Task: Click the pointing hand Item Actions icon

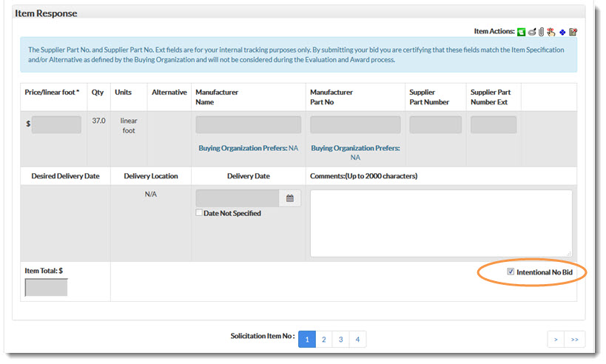Action: coord(551,32)
